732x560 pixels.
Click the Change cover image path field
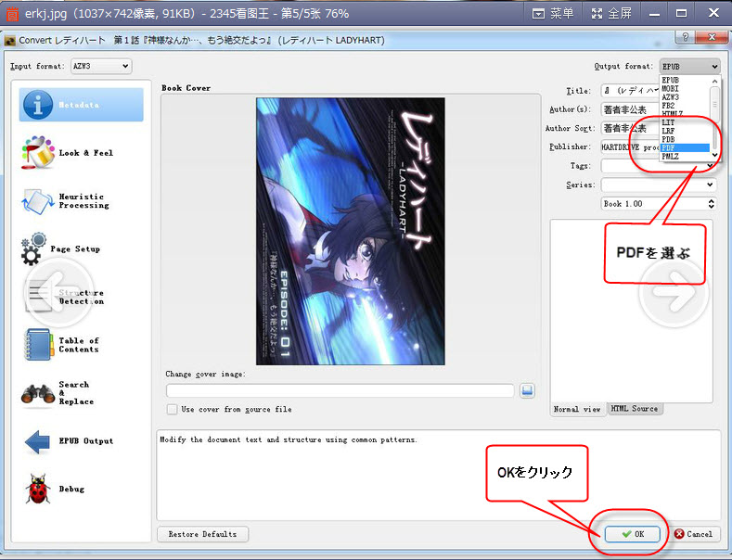coord(340,390)
